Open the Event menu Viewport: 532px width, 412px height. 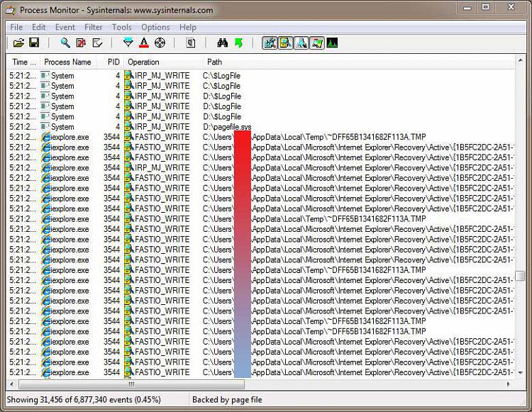(65, 27)
